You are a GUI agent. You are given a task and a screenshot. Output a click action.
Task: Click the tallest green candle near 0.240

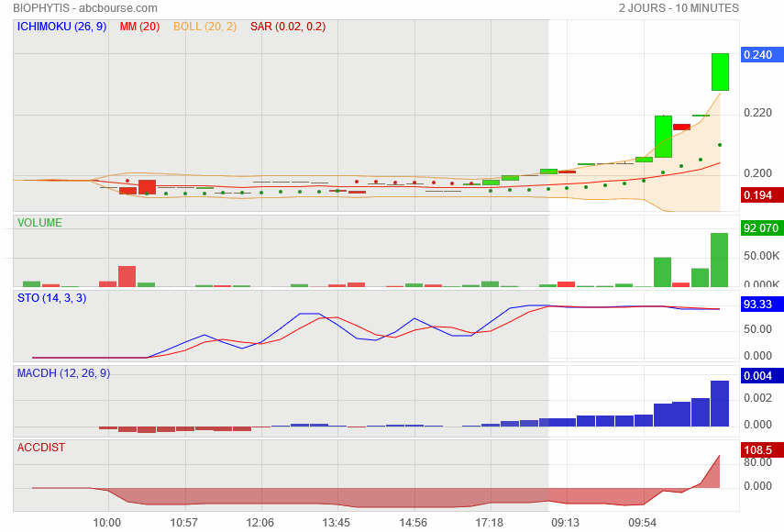[x=720, y=72]
